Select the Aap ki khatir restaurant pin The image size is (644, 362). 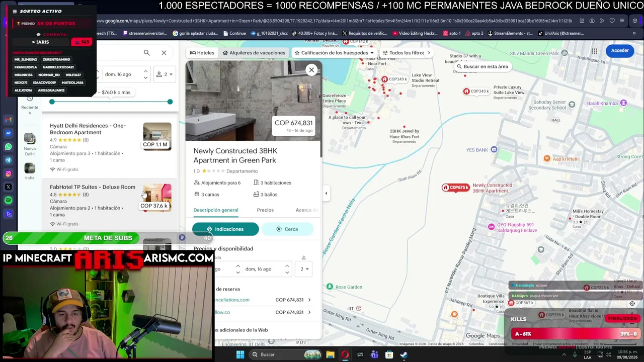click(547, 159)
